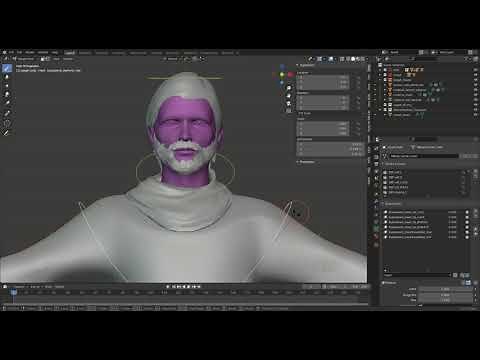Add a new shape key with plus button

(x=476, y=212)
